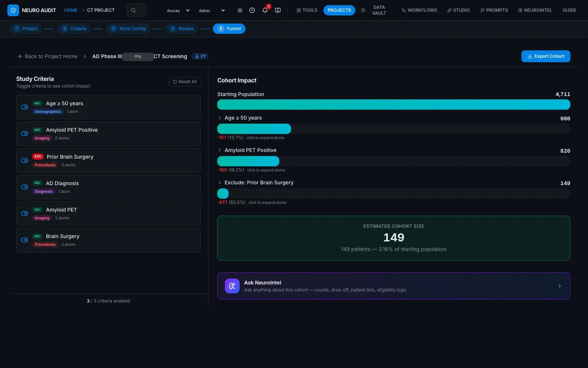Select the Projects tab

pyautogui.click(x=339, y=10)
